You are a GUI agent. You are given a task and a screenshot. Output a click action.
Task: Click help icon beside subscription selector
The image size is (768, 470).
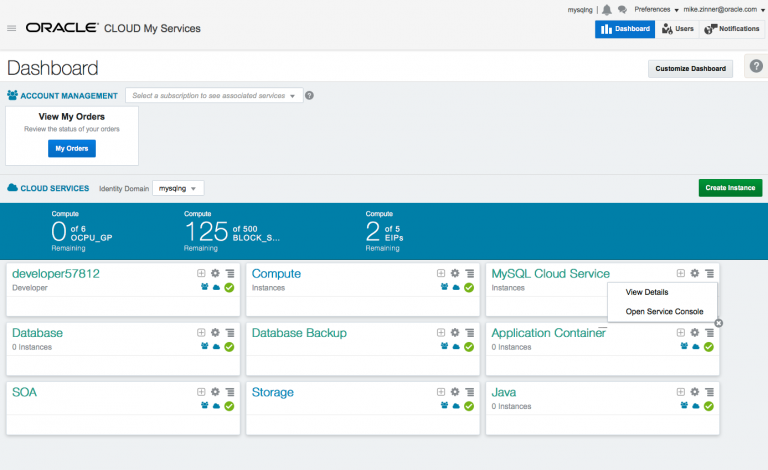pos(309,95)
